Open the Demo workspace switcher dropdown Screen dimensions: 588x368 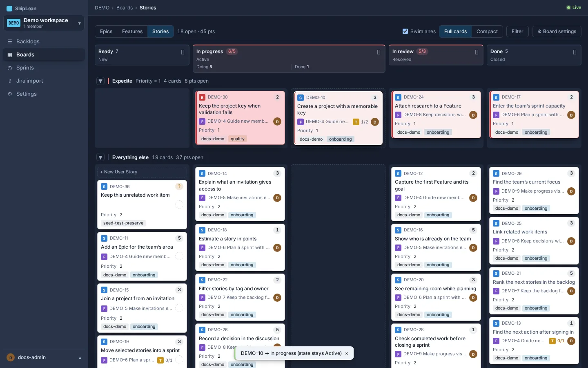[x=44, y=23]
